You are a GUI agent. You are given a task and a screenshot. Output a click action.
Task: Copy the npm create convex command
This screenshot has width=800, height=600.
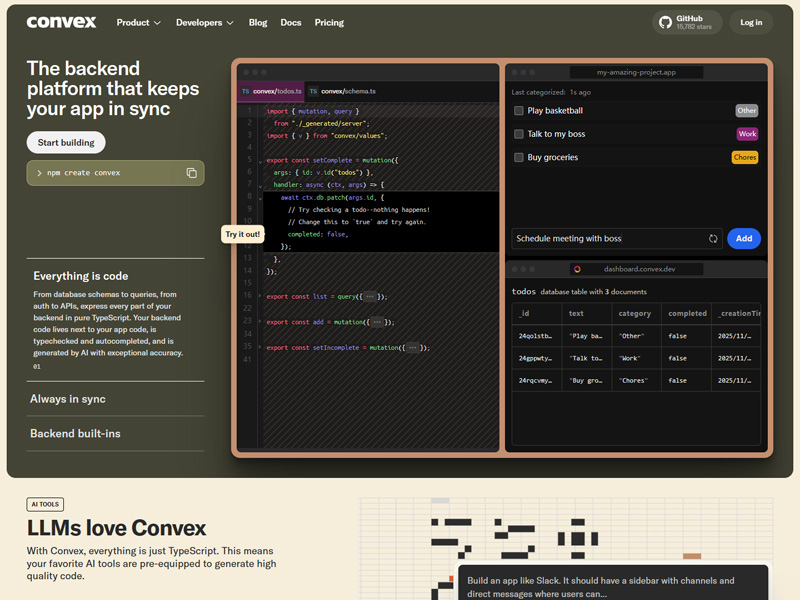point(192,173)
